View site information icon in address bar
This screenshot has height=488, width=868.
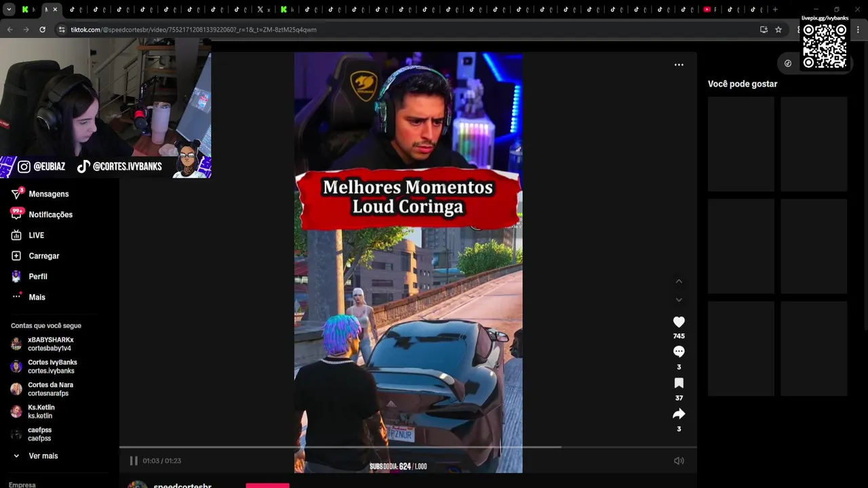[x=62, y=30]
